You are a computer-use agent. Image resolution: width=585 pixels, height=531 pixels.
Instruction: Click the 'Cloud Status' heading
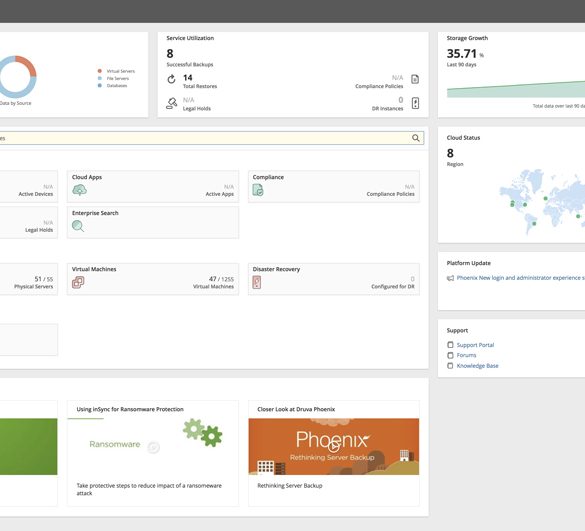463,138
